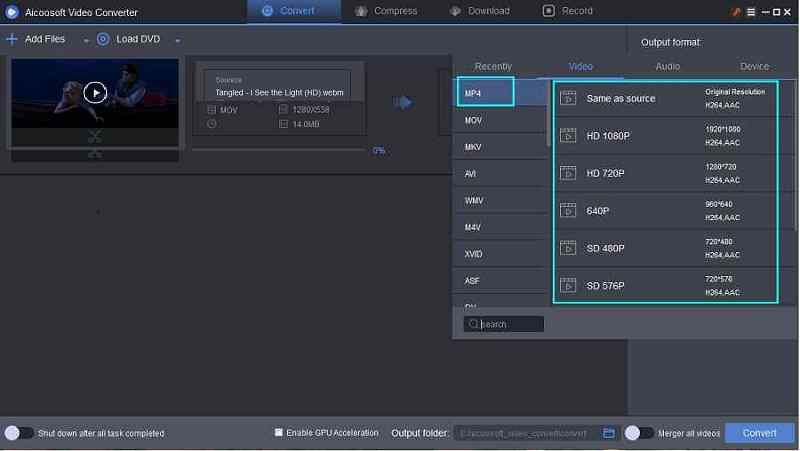Click the resolution icon next to 1280X538

[x=283, y=109]
